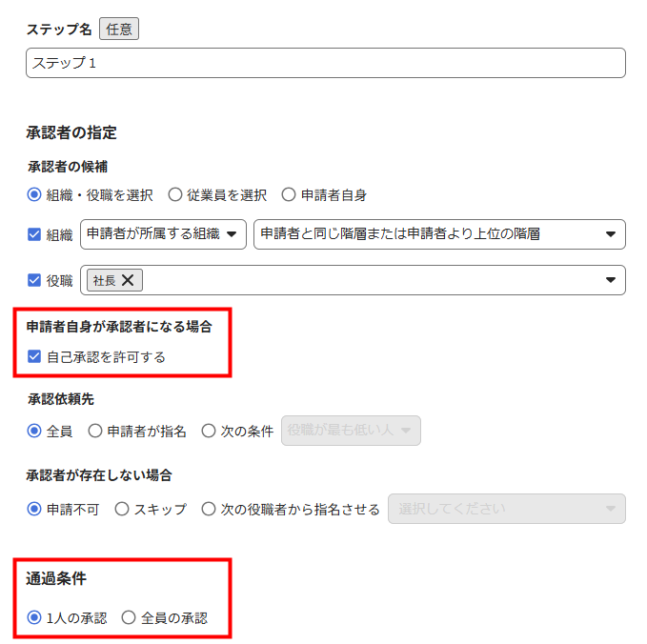Select the 従業員を選択 radio option
The image size is (647, 644).
[x=175, y=194]
